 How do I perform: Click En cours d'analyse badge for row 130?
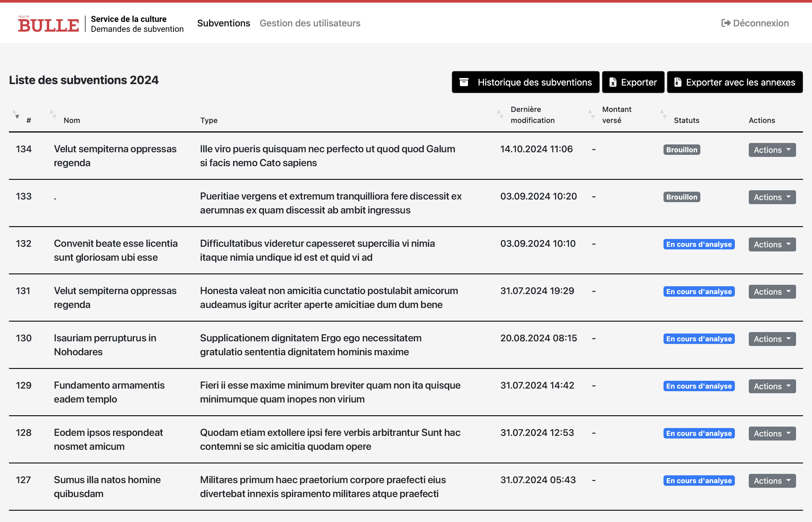(699, 339)
